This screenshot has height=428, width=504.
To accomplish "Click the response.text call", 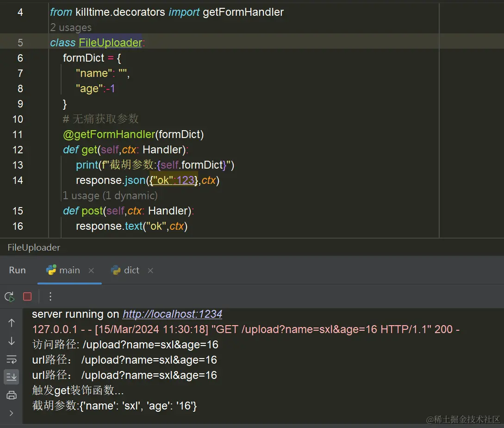I will (109, 227).
